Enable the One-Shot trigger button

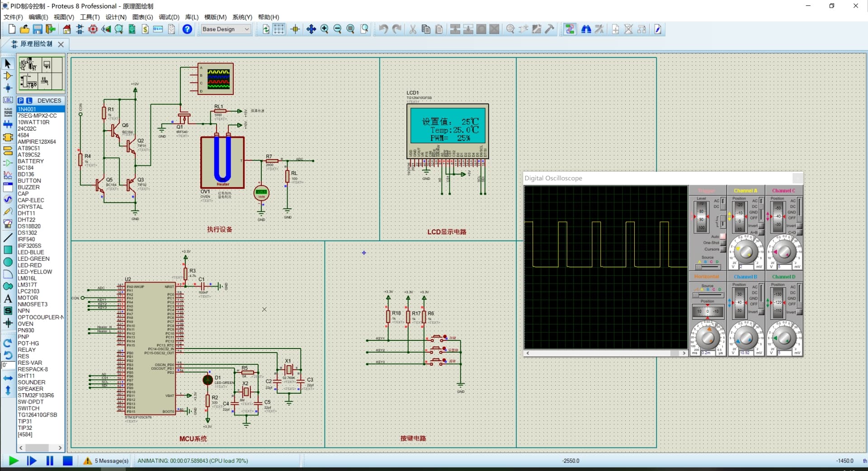click(723, 243)
